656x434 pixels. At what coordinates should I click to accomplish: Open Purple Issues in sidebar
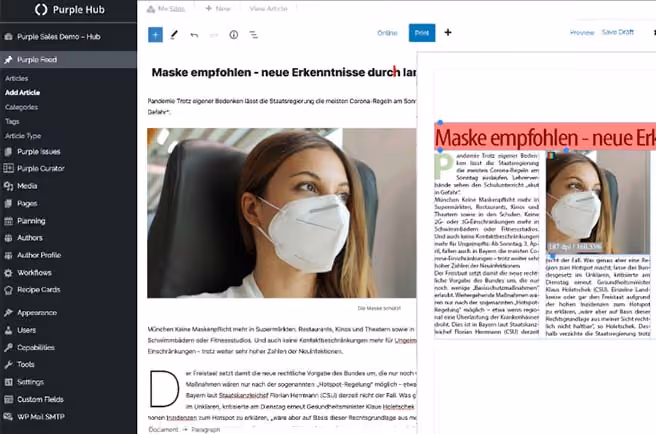38,152
